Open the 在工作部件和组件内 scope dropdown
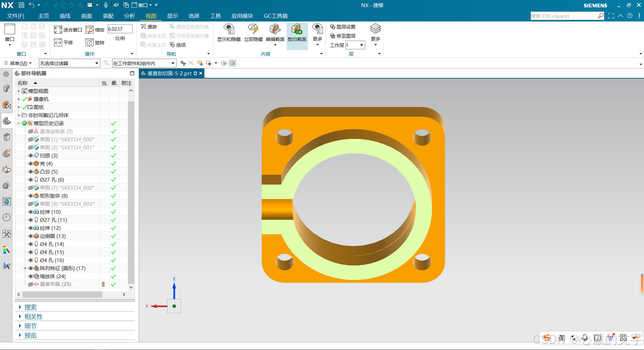This screenshot has height=350, width=644. [x=144, y=63]
